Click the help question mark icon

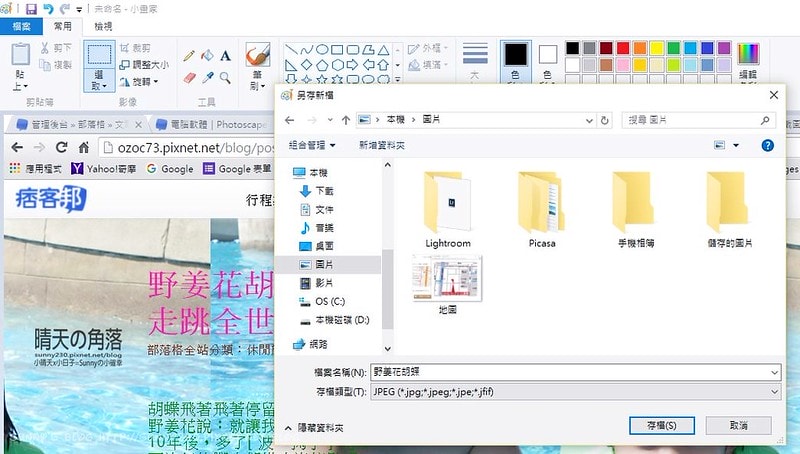[767, 145]
